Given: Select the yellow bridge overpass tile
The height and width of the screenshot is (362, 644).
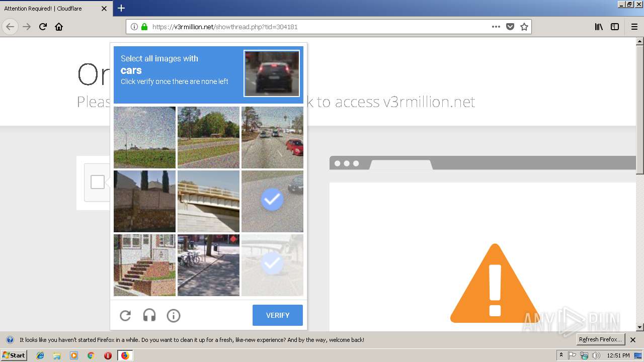Looking at the screenshot, I should coord(208,201).
